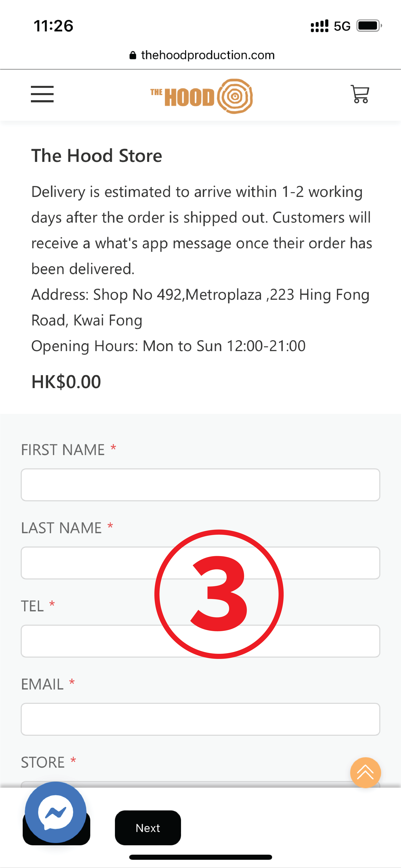This screenshot has height=868, width=401.
Task: Tap the black button behind Messenger bubble
Action: (81, 836)
